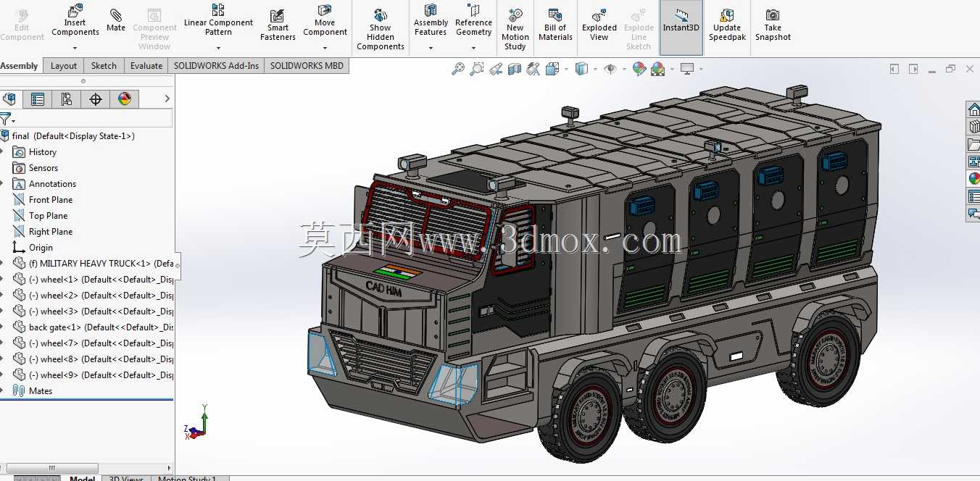
Task: Click Exploded View tool
Action: (x=599, y=25)
